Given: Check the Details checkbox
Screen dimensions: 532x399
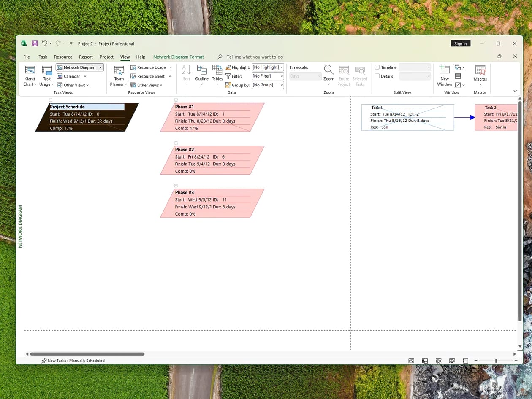Looking at the screenshot, I should (x=377, y=76).
